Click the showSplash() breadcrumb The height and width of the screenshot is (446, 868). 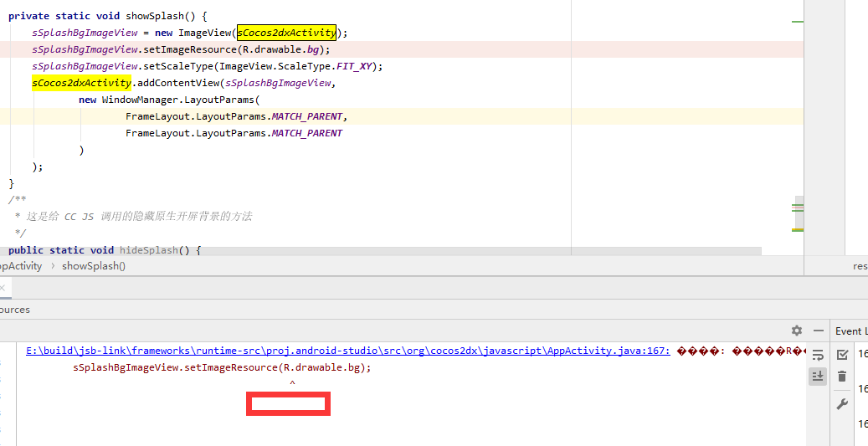pyautogui.click(x=94, y=266)
